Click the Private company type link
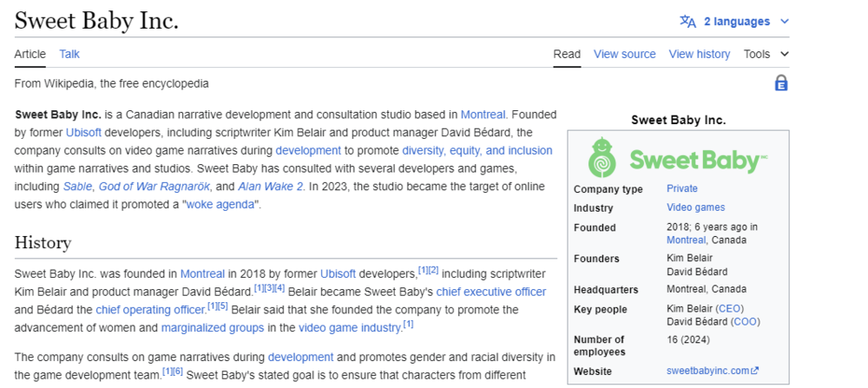 click(681, 188)
